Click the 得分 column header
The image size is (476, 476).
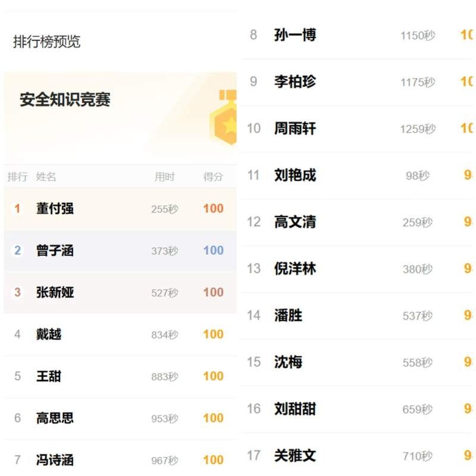click(213, 177)
